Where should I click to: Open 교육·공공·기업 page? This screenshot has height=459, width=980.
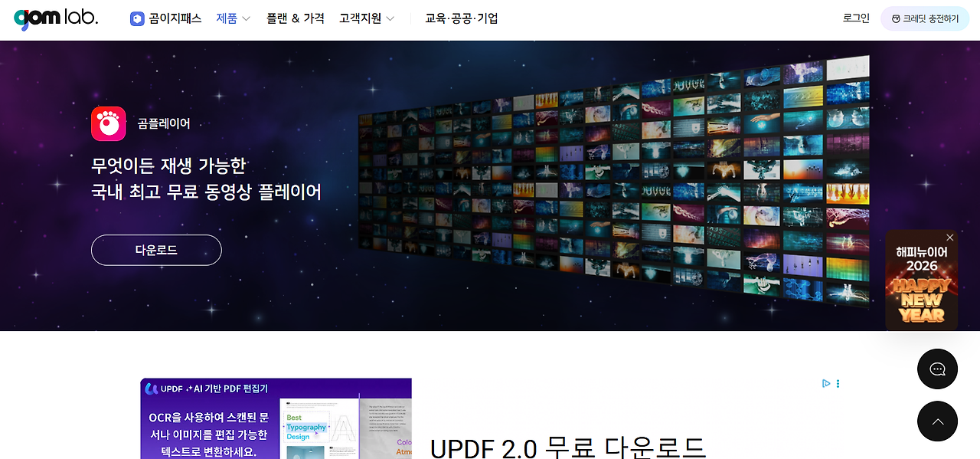coord(462,18)
